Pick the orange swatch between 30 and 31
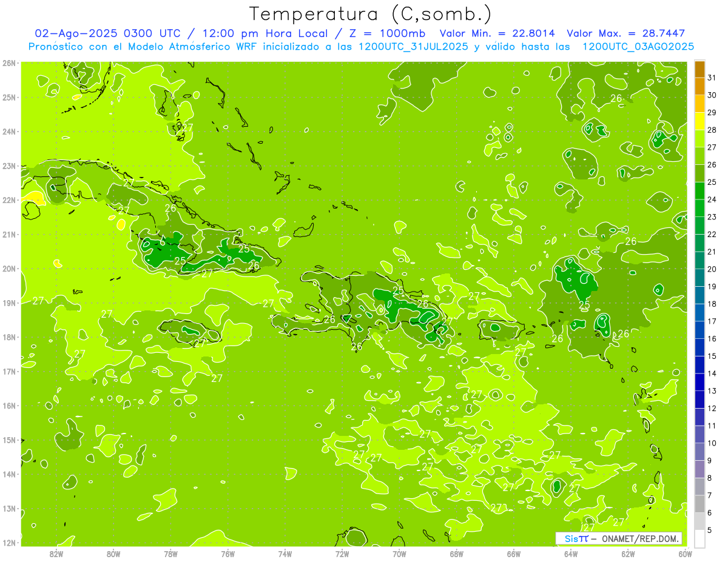The width and height of the screenshot is (728, 562). click(700, 86)
